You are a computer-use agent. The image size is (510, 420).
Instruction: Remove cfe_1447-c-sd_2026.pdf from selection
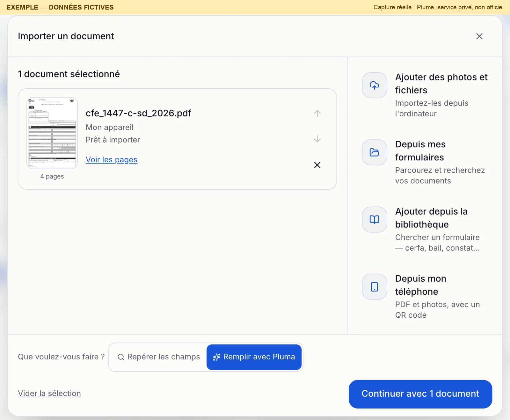point(317,165)
